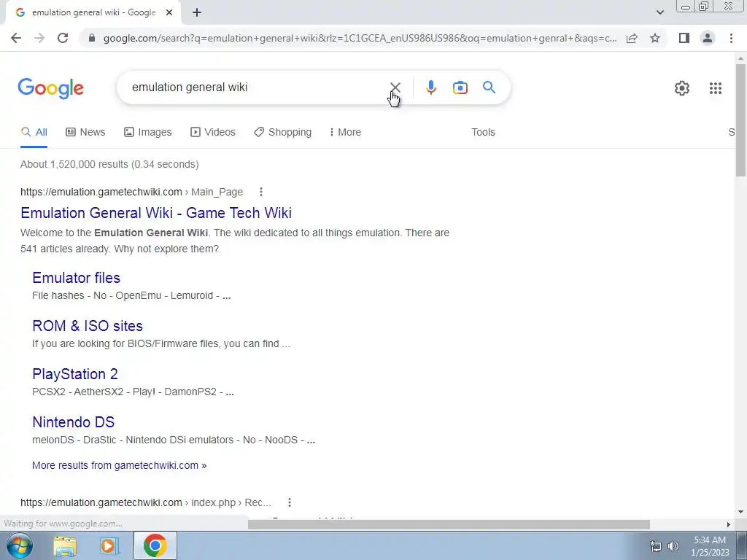Launch Windows Media Player from taskbar

pyautogui.click(x=109, y=545)
